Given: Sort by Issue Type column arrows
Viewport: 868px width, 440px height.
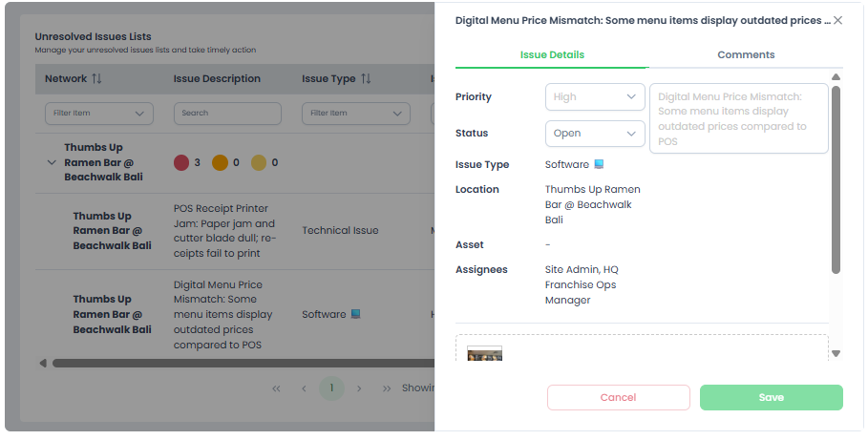Looking at the screenshot, I should point(366,79).
